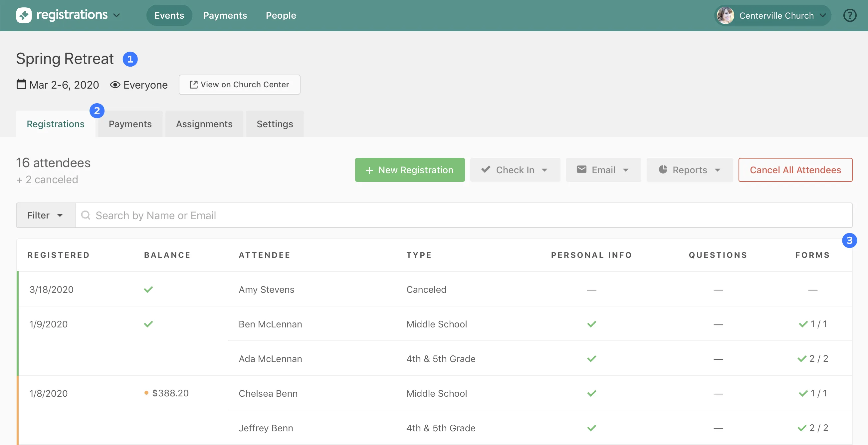Click the eye visibility icon next to Everyone
This screenshot has height=445, width=868.
(115, 85)
